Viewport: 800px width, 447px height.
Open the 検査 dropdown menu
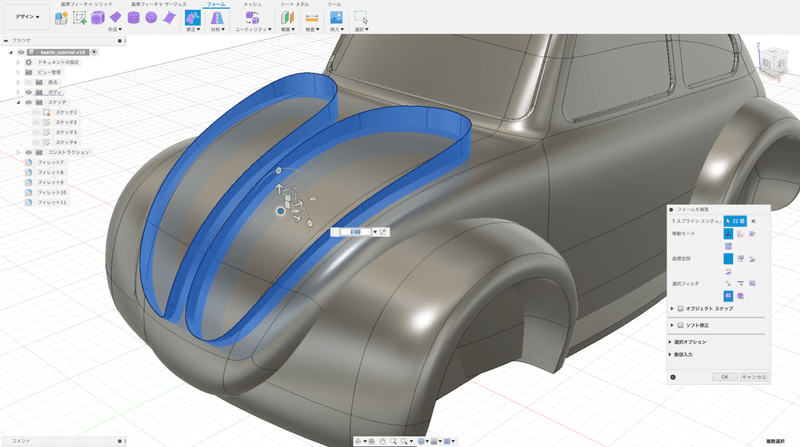click(x=312, y=30)
